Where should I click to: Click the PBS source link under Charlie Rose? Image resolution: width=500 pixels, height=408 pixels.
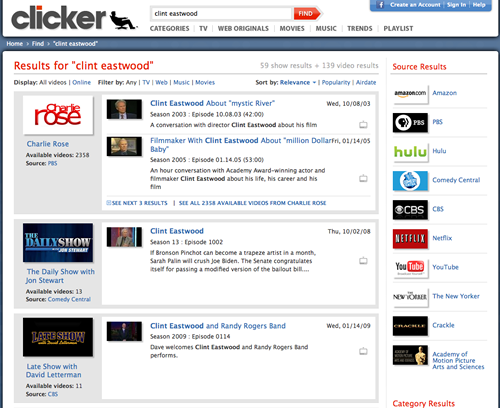click(x=52, y=163)
